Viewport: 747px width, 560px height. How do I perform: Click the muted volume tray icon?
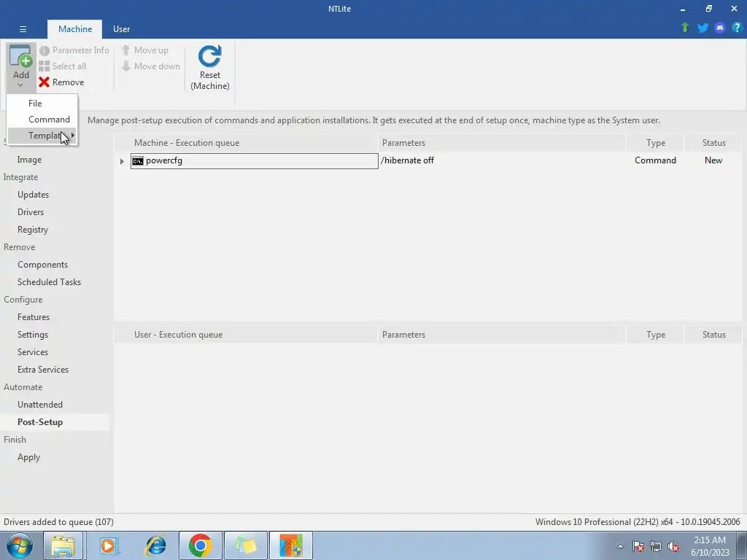(x=673, y=546)
